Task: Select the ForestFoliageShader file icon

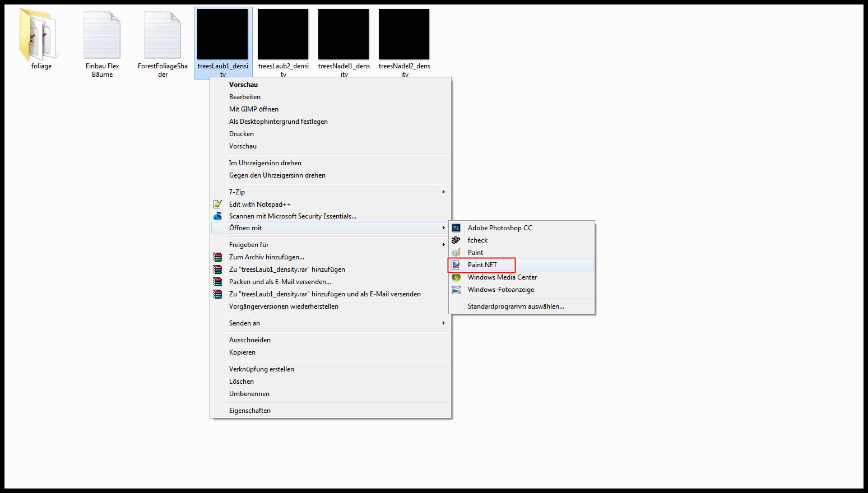Action: coord(163,35)
